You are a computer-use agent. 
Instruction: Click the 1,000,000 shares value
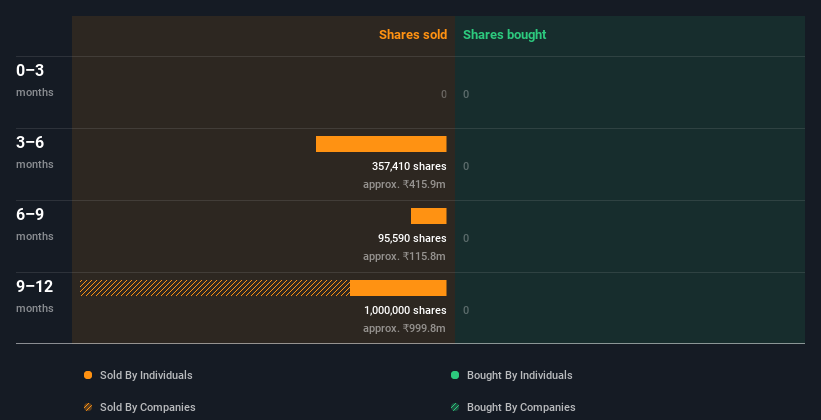[405, 311]
